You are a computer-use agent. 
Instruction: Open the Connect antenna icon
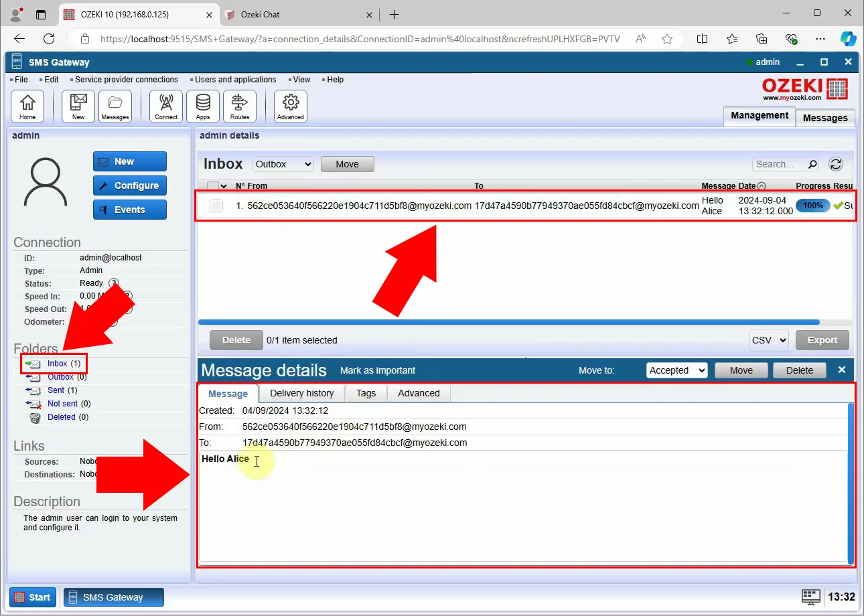[x=166, y=106]
